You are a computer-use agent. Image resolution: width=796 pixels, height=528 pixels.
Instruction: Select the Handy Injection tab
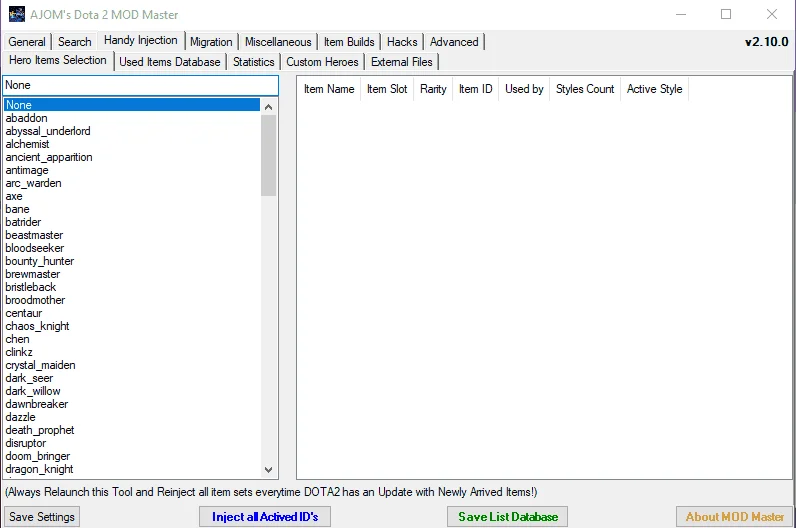[x=141, y=40]
